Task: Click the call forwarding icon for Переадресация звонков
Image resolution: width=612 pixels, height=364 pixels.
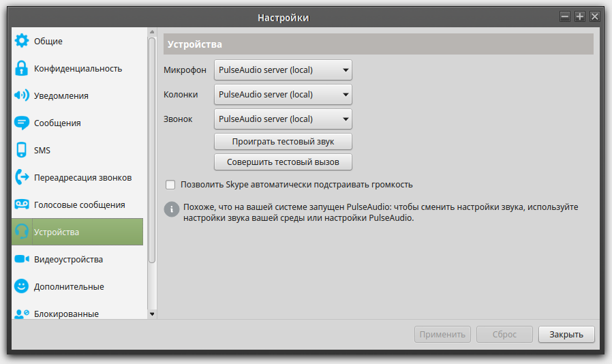Action: [x=22, y=177]
